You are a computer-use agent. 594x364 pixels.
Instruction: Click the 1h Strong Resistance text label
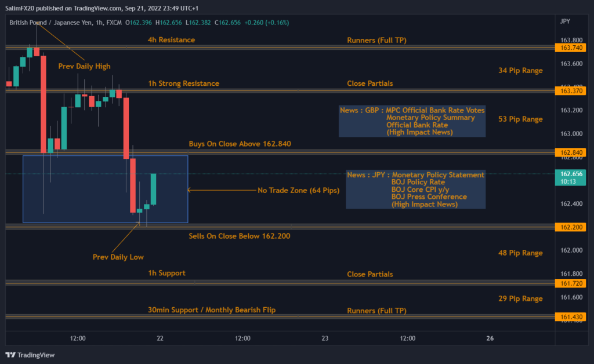pos(183,83)
